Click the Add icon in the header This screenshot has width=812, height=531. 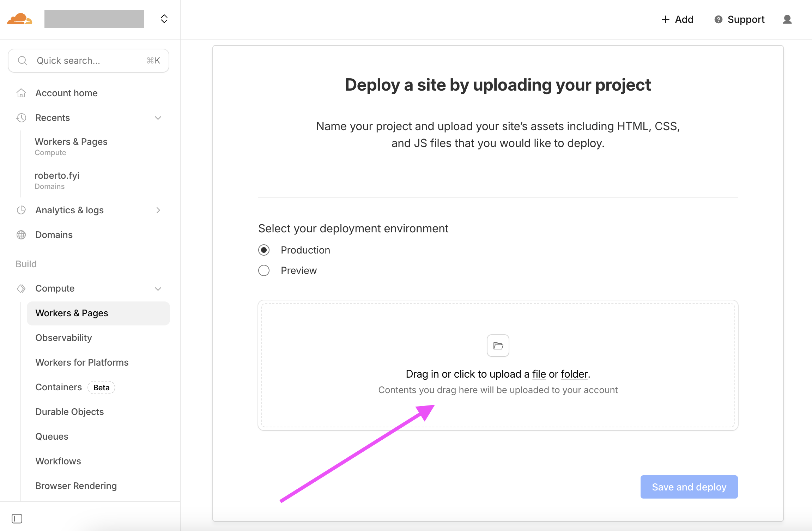[665, 19]
